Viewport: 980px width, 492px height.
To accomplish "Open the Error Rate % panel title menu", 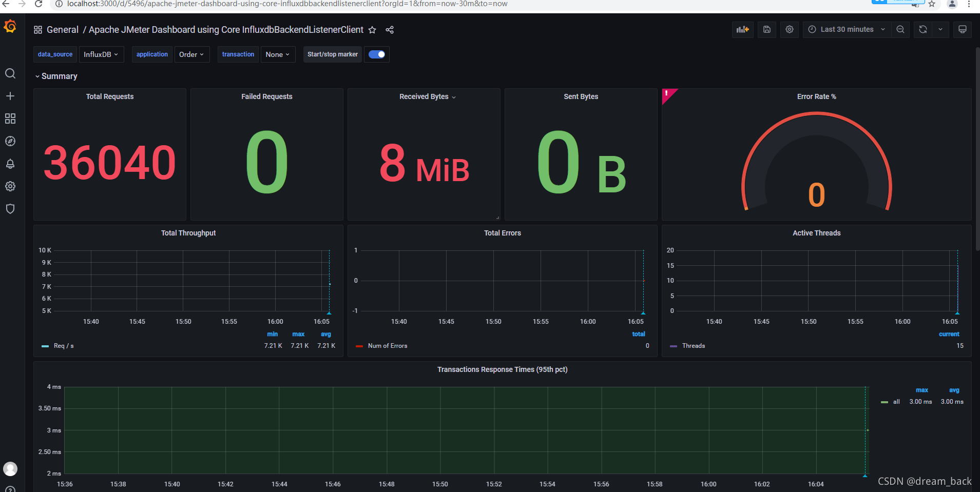I will pos(817,96).
